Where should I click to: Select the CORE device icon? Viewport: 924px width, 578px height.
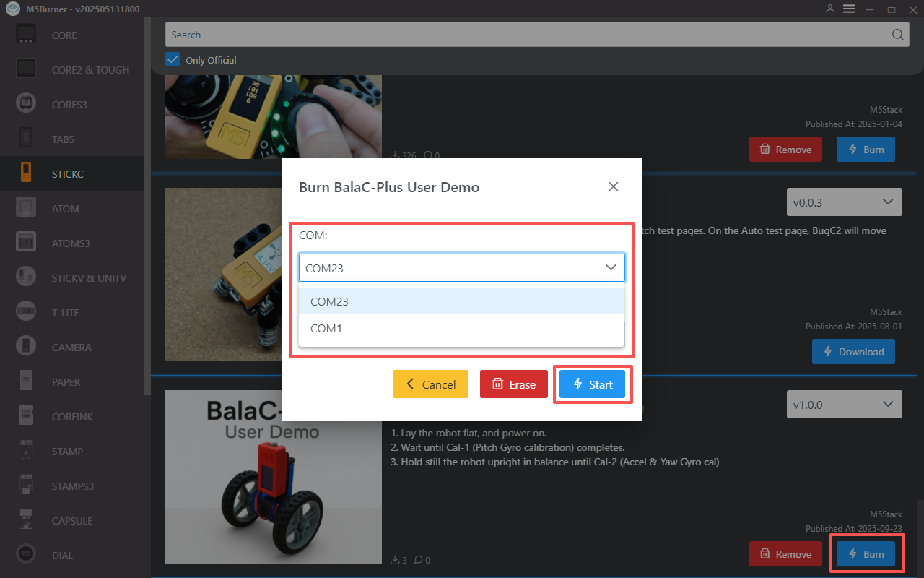(26, 35)
